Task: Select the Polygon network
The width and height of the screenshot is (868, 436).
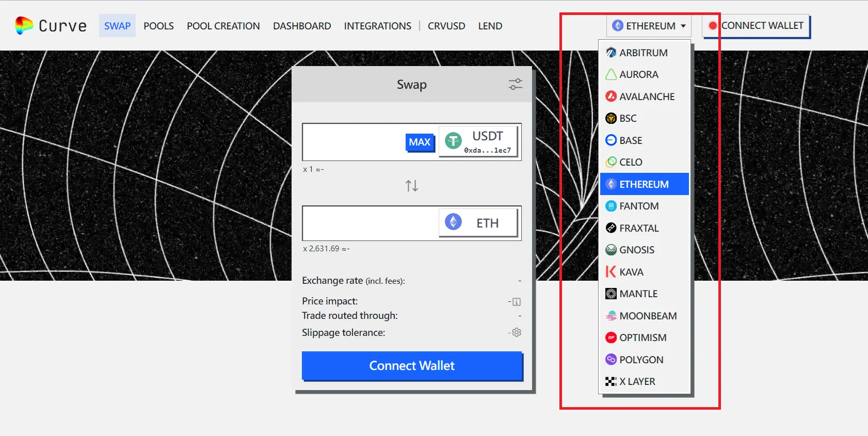Action: (645, 360)
